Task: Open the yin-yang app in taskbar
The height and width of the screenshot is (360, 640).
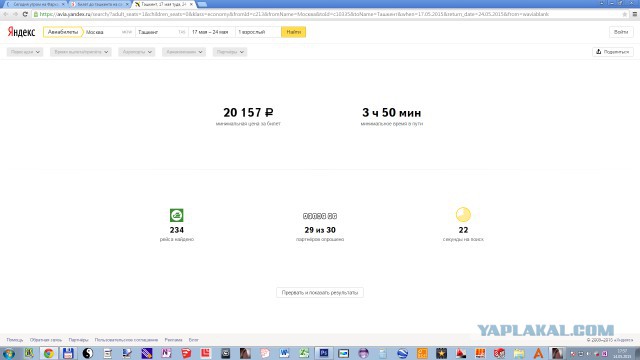Action: [x=88, y=353]
